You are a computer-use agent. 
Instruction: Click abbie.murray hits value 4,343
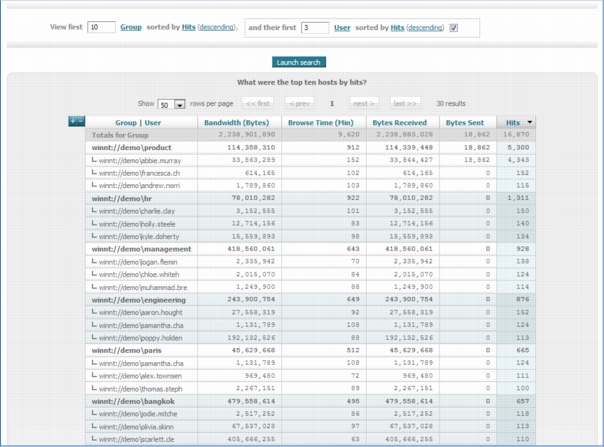tap(518, 160)
